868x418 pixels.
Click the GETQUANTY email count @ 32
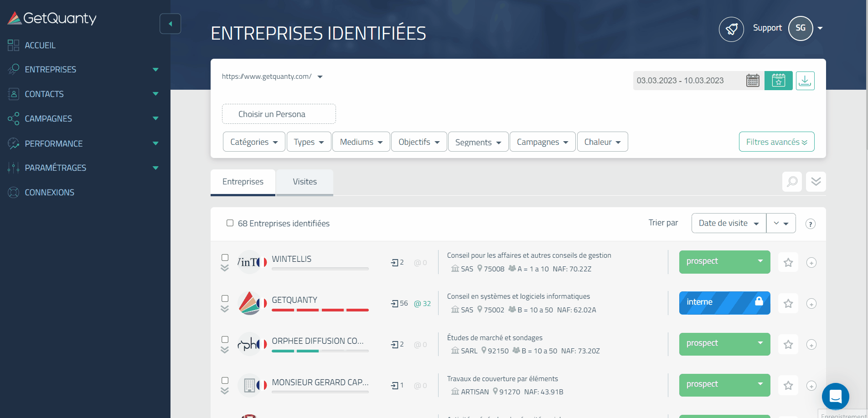pos(422,304)
